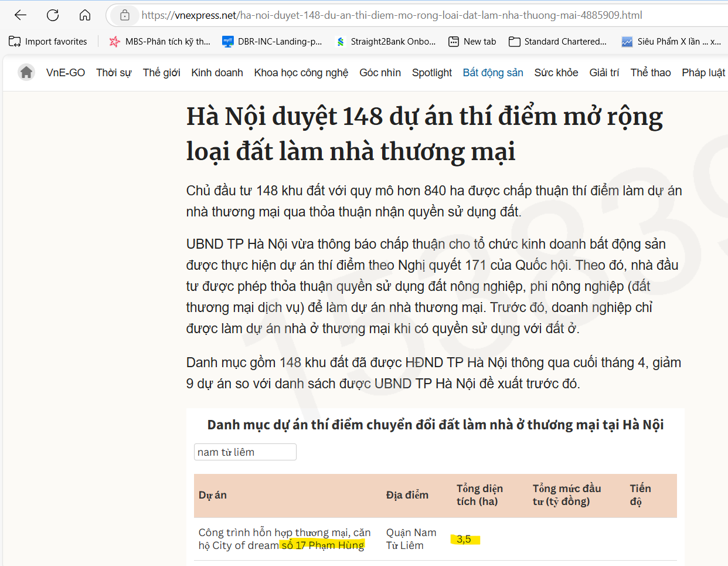This screenshot has height=566, width=728.
Task: Click the VnE-GO link
Action: pyautogui.click(x=66, y=73)
